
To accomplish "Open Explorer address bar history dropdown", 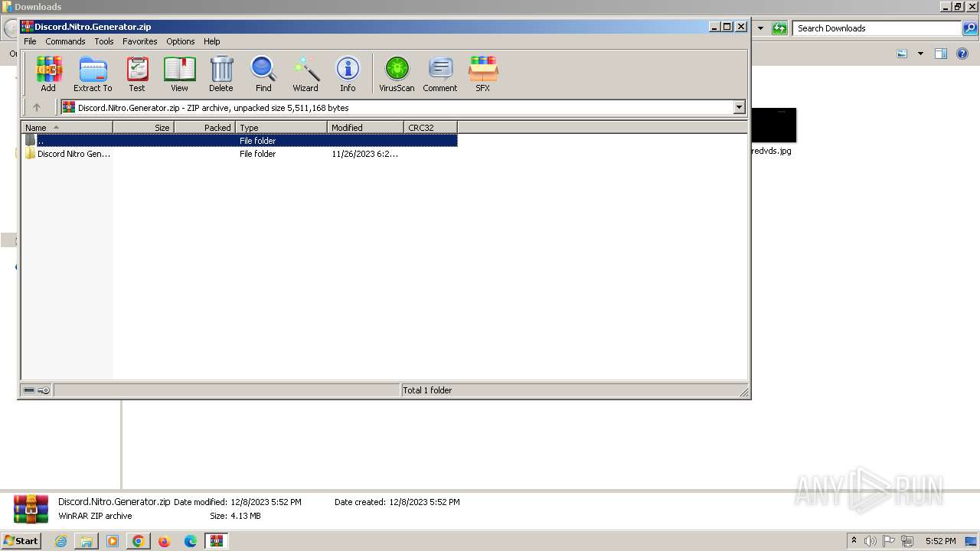I will [x=760, y=28].
